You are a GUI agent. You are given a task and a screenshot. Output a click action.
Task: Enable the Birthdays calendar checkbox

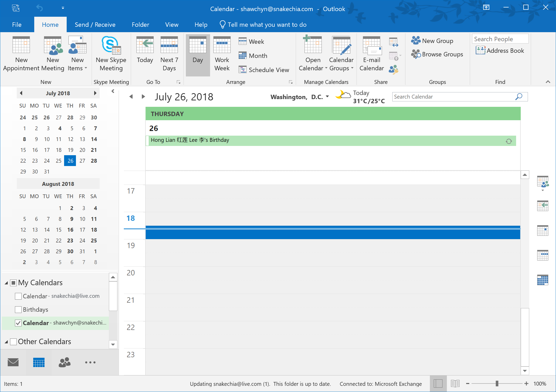click(x=18, y=309)
